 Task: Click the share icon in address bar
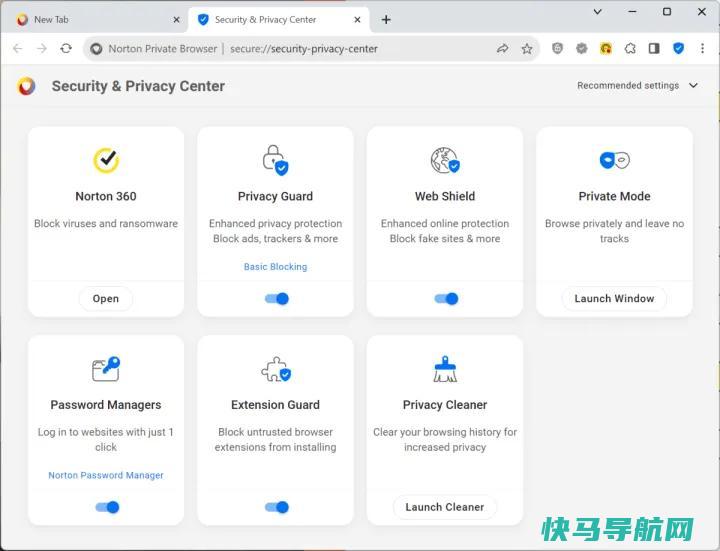503,48
